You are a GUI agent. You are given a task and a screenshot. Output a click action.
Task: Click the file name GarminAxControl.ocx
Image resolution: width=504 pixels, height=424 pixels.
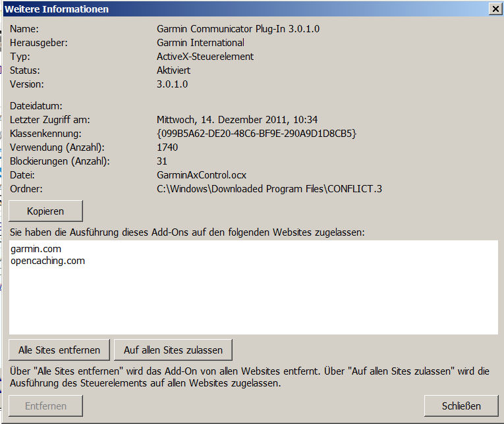point(202,175)
